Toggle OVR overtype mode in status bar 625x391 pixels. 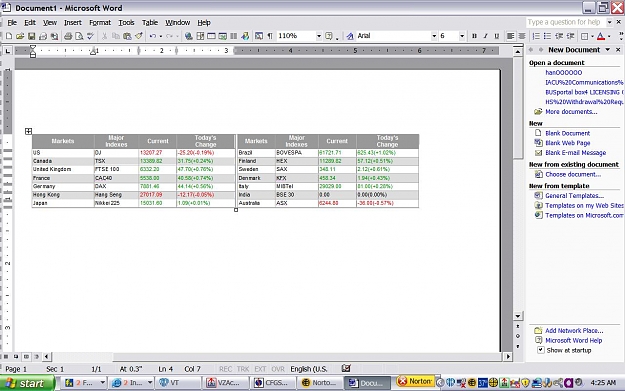click(x=278, y=369)
